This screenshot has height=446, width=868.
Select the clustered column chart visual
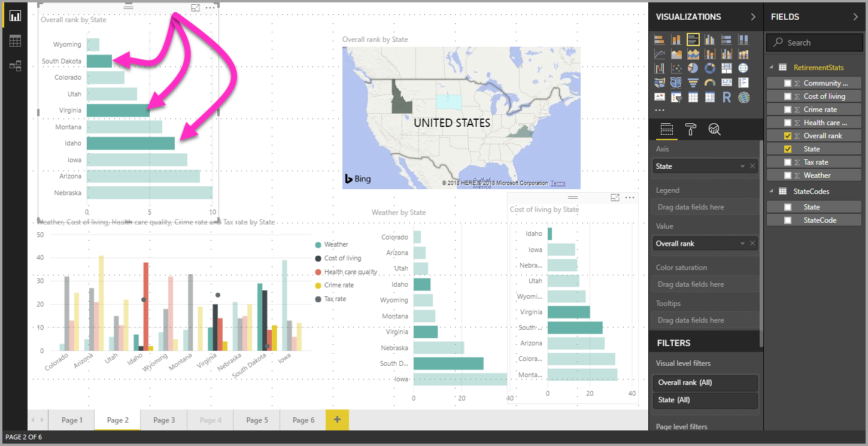pos(710,40)
